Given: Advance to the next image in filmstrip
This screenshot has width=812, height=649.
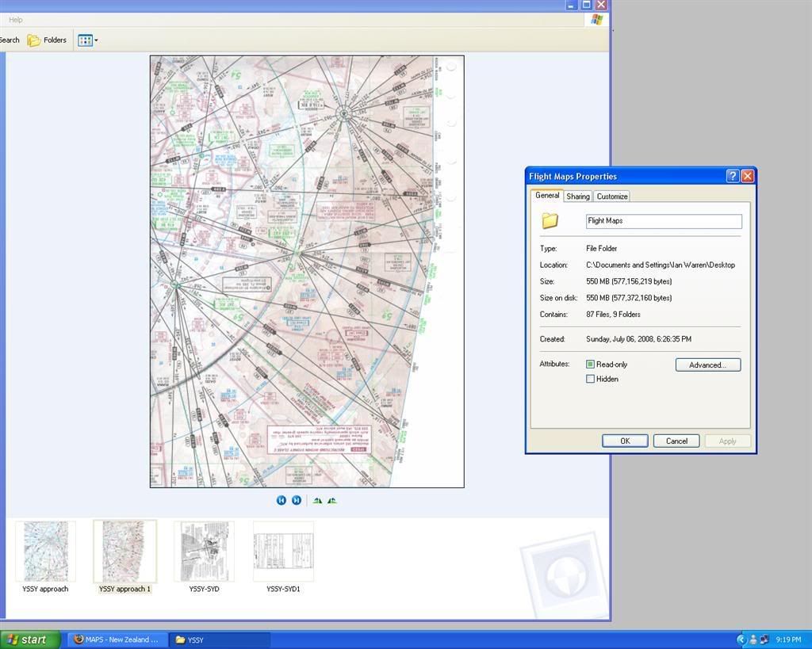Looking at the screenshot, I should point(296,500).
